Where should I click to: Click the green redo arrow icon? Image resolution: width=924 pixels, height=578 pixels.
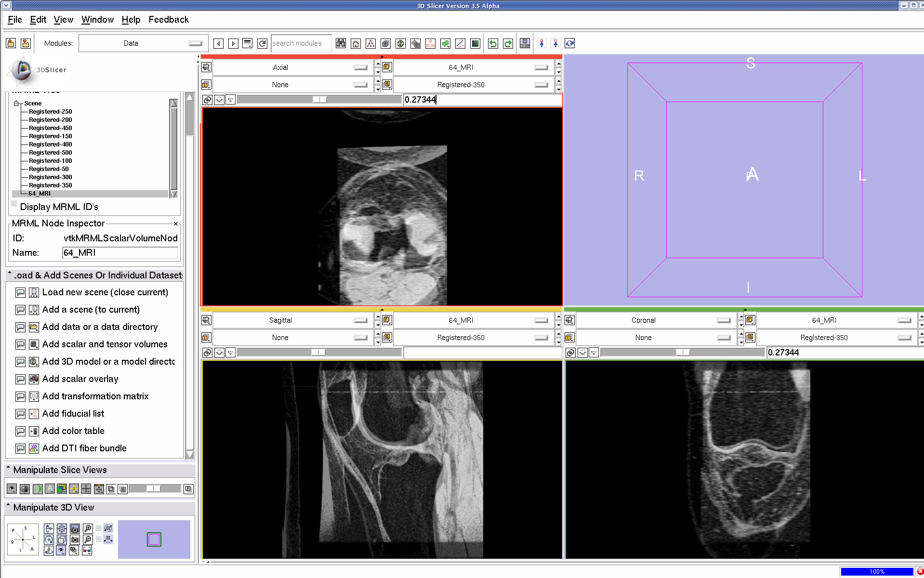(x=508, y=44)
